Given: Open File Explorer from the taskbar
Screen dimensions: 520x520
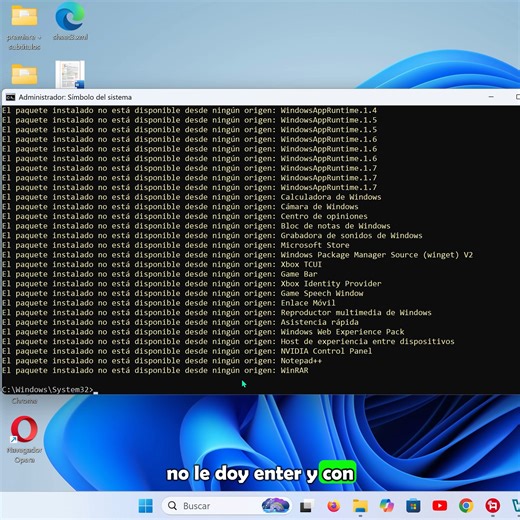Looking at the screenshot, I should pos(360,506).
